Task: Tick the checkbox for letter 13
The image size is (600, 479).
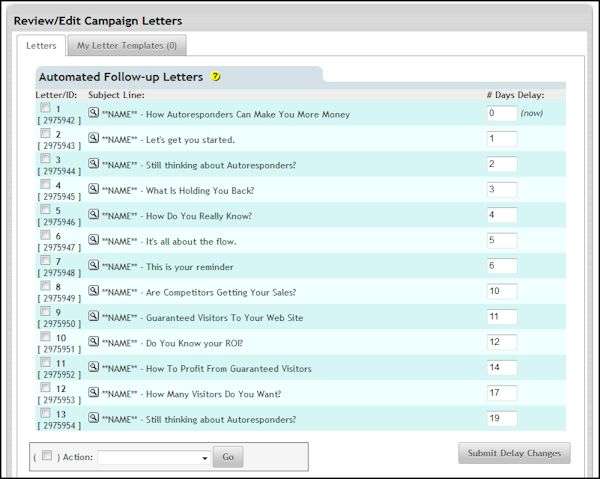Action: 45,412
